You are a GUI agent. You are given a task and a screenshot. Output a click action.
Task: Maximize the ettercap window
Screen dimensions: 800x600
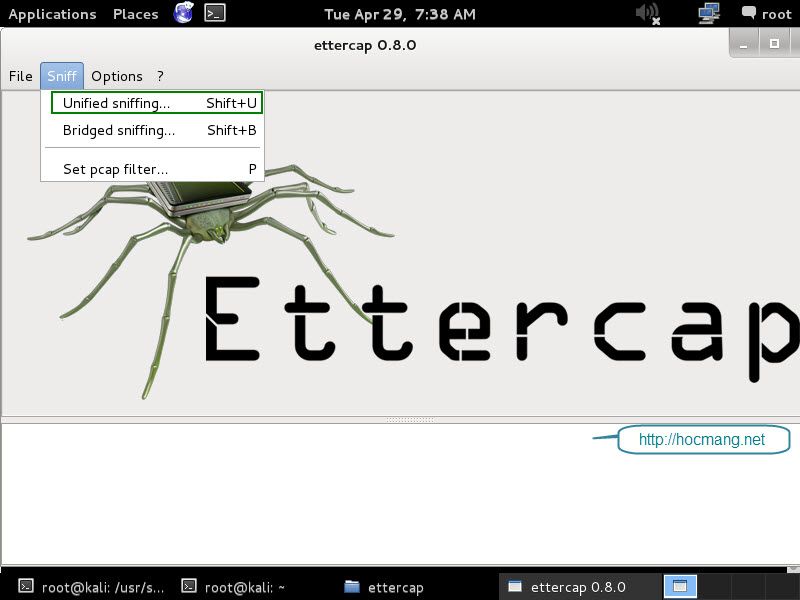[x=774, y=44]
